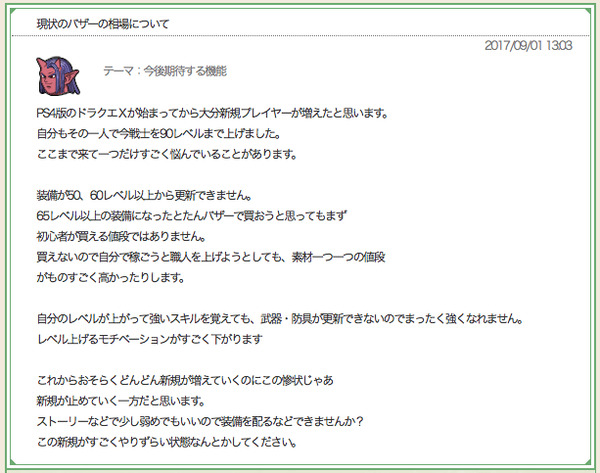Click the line starting 65レベル以上の装備

click(191, 216)
